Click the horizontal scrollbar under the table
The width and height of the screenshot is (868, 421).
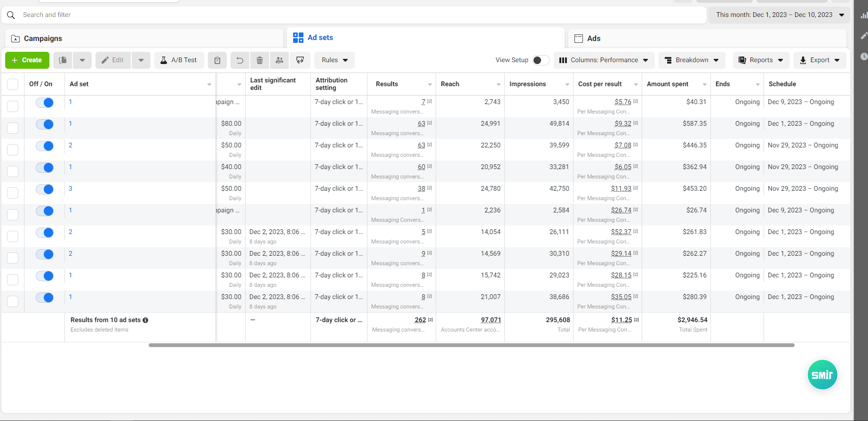click(471, 345)
